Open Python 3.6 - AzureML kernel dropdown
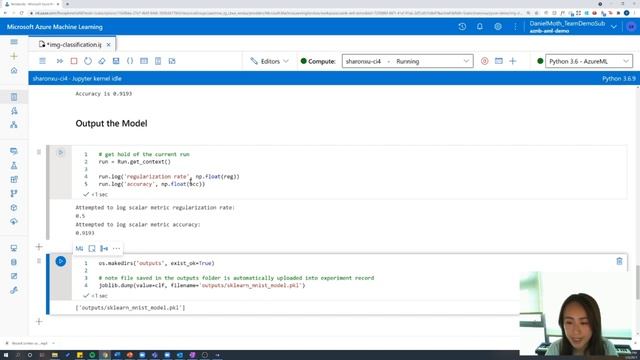The width and height of the screenshot is (640, 360). [589, 61]
